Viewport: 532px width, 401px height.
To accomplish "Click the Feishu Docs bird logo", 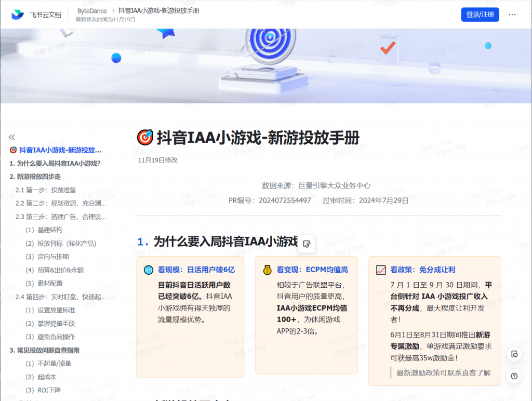I will pyautogui.click(x=18, y=15).
